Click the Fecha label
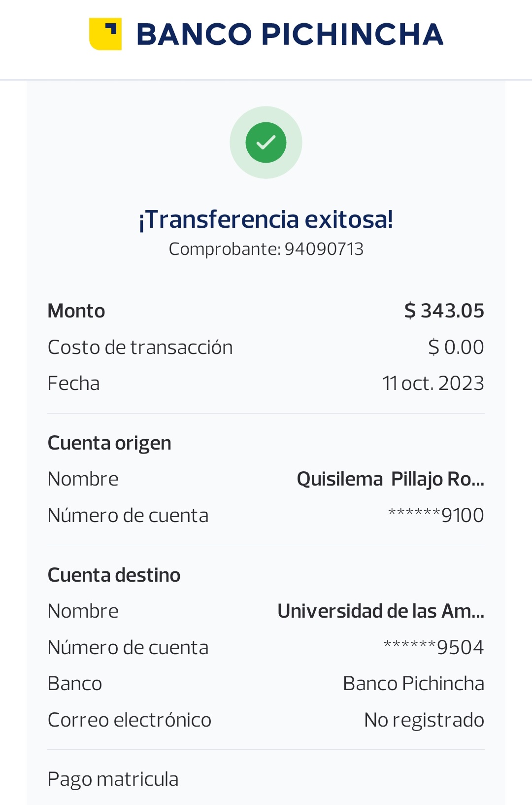532x805 pixels. [73, 384]
